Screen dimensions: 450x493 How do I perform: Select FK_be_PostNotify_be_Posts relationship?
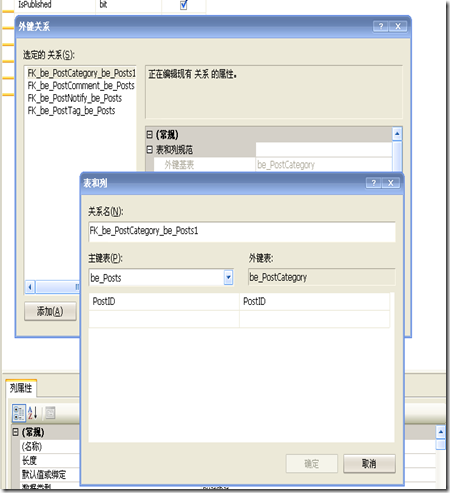coord(75,98)
